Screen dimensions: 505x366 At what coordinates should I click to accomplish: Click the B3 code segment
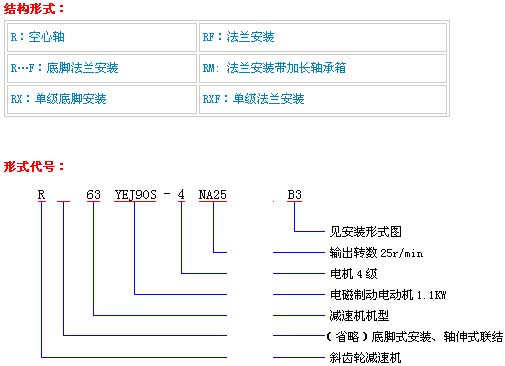pyautogui.click(x=295, y=195)
